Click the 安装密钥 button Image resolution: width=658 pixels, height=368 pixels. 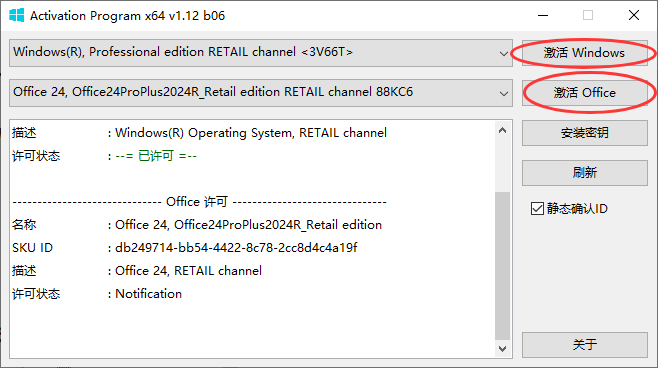[x=585, y=133]
